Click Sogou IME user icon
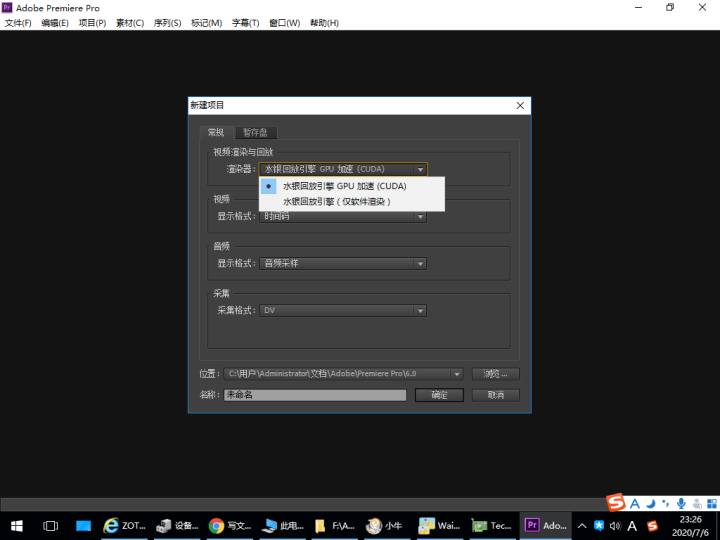Screen dimensions: 720x540 pyautogui.click(x=697, y=504)
